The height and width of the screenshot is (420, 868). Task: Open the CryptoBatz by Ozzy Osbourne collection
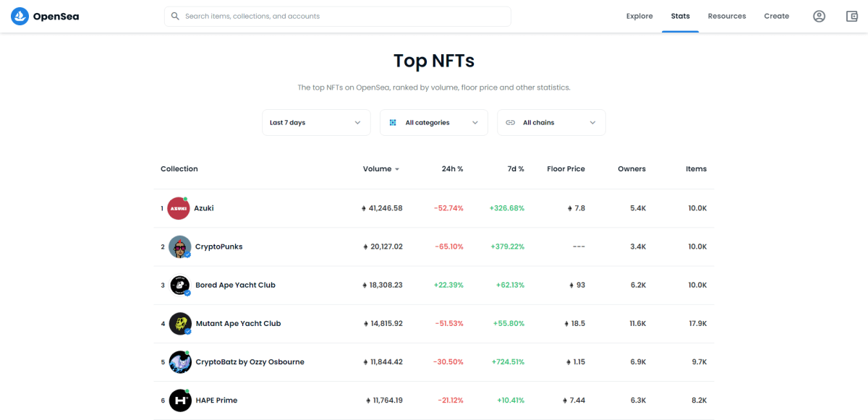point(250,362)
